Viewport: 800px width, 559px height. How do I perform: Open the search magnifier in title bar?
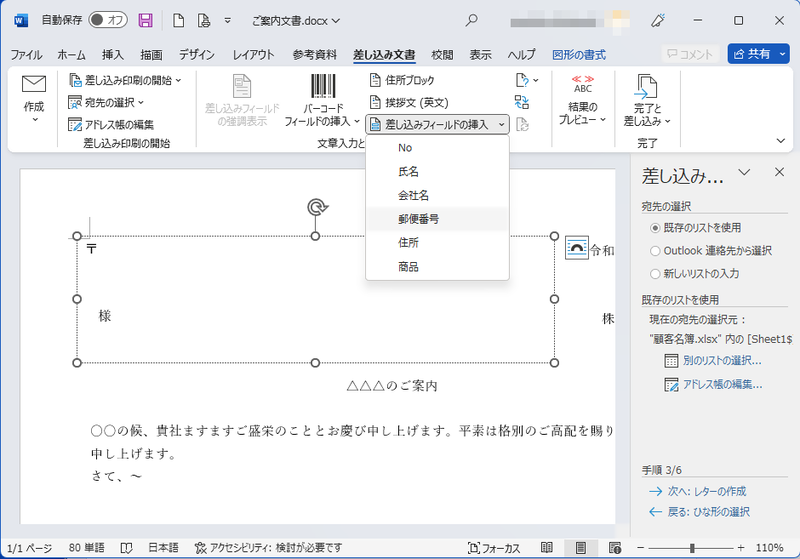pos(471,20)
